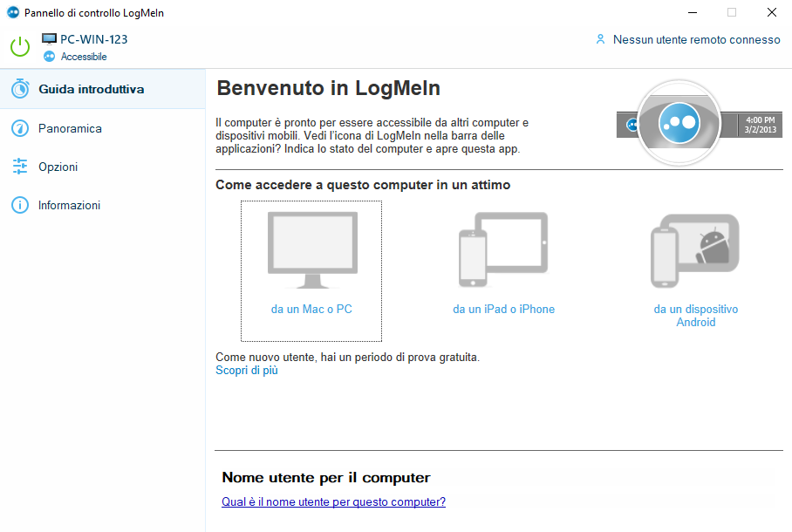The width and height of the screenshot is (792, 532).
Task: Click the PC-WIN-123 computer name
Action: 94,39
